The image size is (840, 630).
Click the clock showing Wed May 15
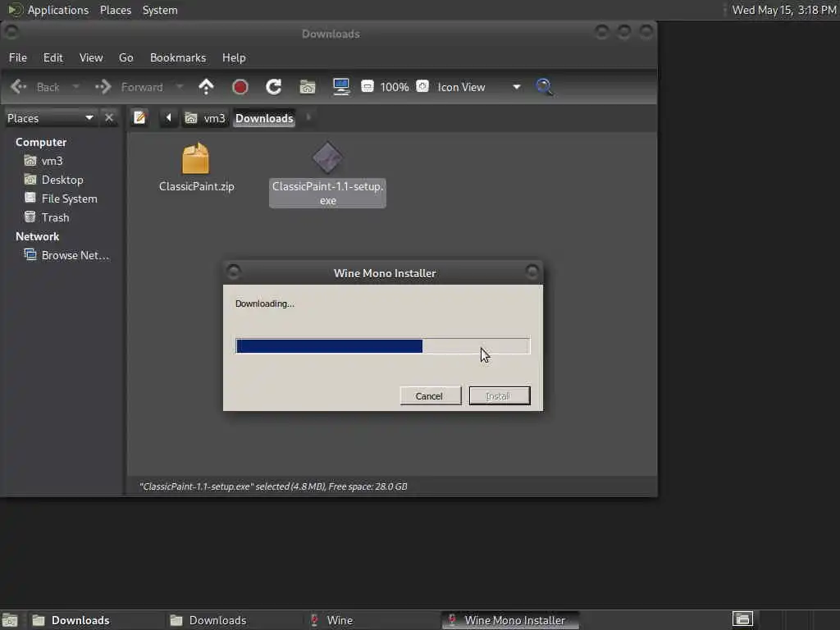click(783, 10)
